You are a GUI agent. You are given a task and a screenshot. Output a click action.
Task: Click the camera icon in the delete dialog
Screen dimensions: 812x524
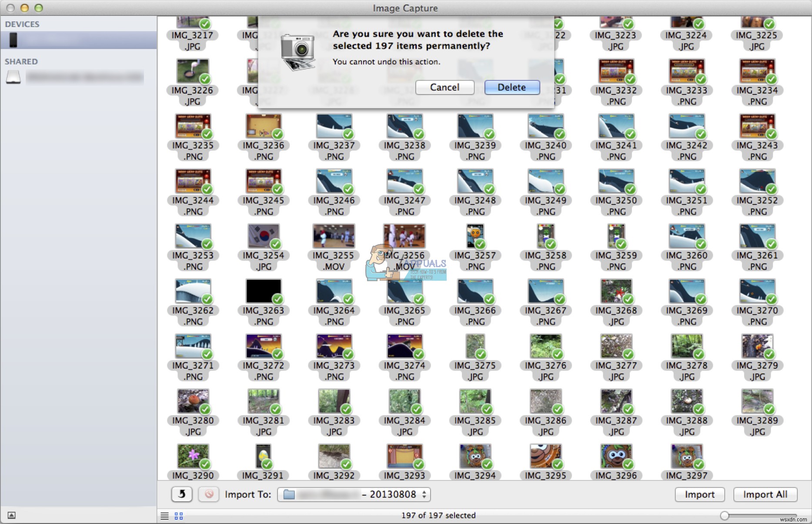click(x=298, y=50)
